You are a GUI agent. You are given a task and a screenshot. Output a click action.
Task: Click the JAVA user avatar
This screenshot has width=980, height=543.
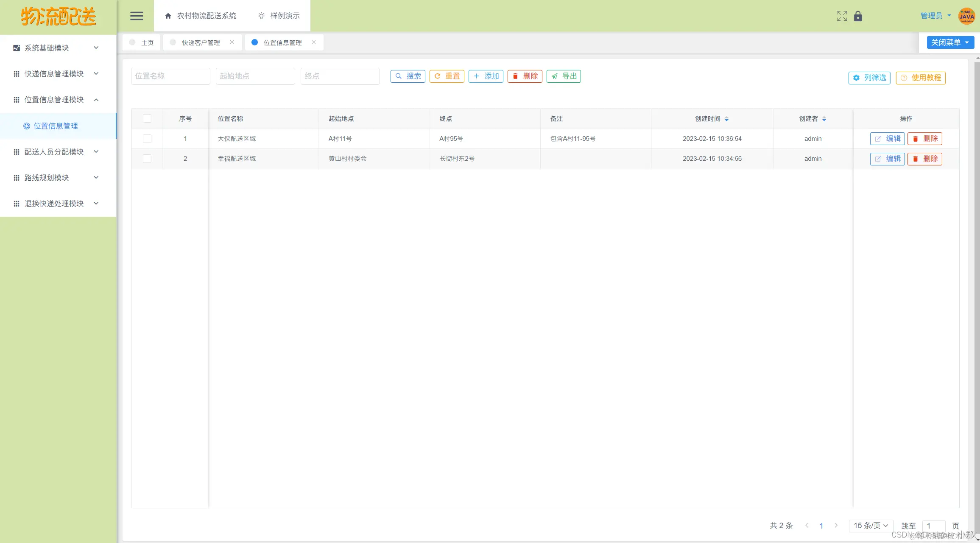point(966,16)
